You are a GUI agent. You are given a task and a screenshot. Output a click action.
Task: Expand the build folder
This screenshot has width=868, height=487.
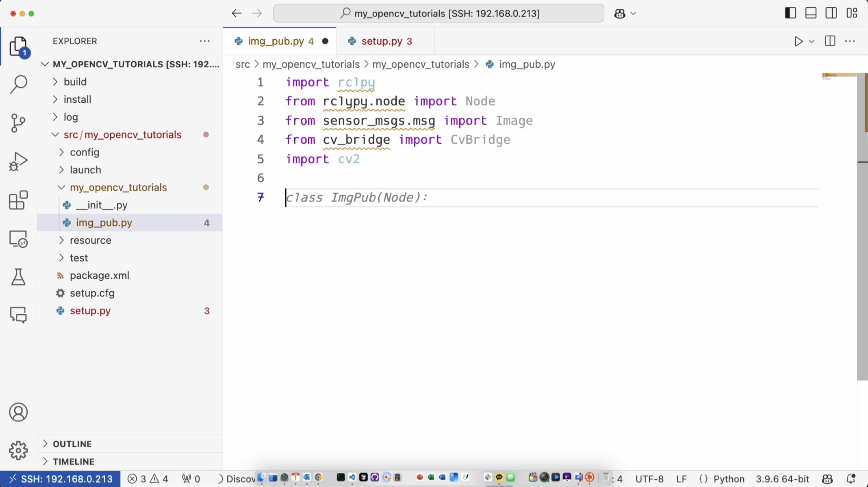tap(75, 82)
